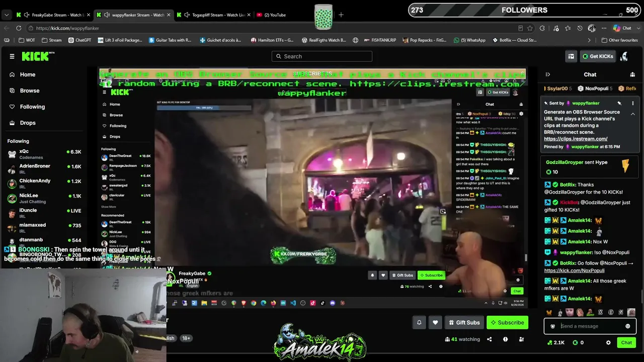This screenshot has width=644, height=362.
Task: Open the clips.irestream.com link in pinned message
Action: 576,139
